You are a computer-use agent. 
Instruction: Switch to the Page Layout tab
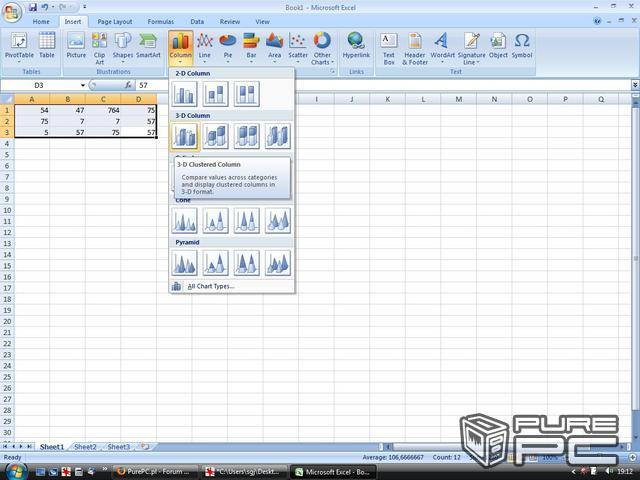pyautogui.click(x=114, y=21)
